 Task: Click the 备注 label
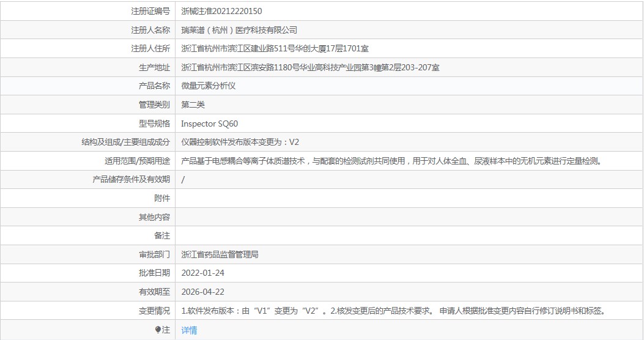pyautogui.click(x=162, y=235)
